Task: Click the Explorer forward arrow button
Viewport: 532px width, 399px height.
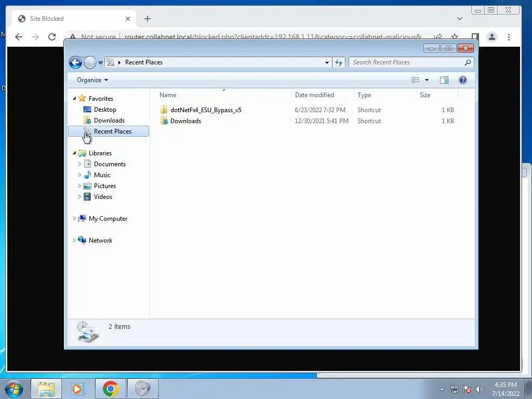Action: pyautogui.click(x=90, y=62)
